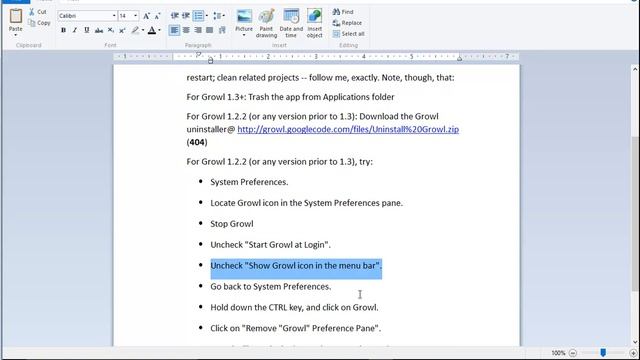640x360 pixels.
Task: Click the "Stop Growl" bullet text
Action: point(231,224)
